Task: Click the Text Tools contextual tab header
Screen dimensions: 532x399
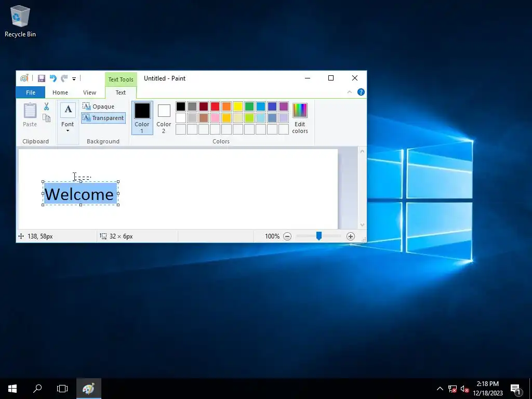Action: pos(121,79)
